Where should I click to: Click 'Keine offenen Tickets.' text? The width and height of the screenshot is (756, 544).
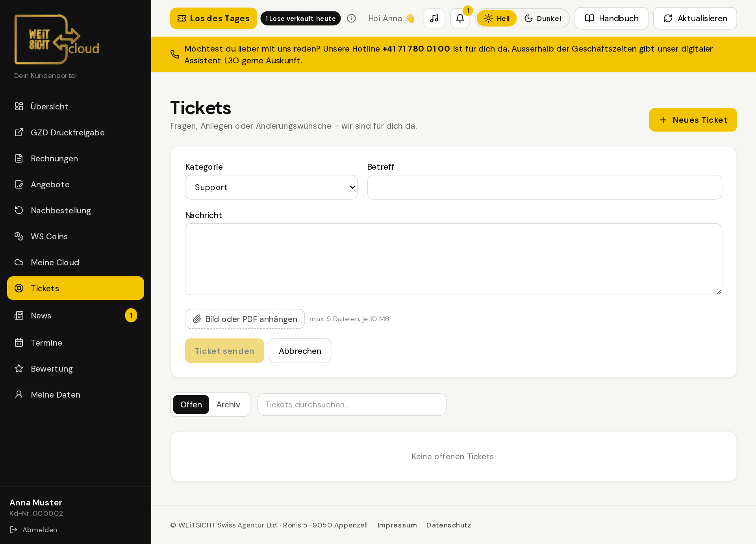tap(454, 457)
